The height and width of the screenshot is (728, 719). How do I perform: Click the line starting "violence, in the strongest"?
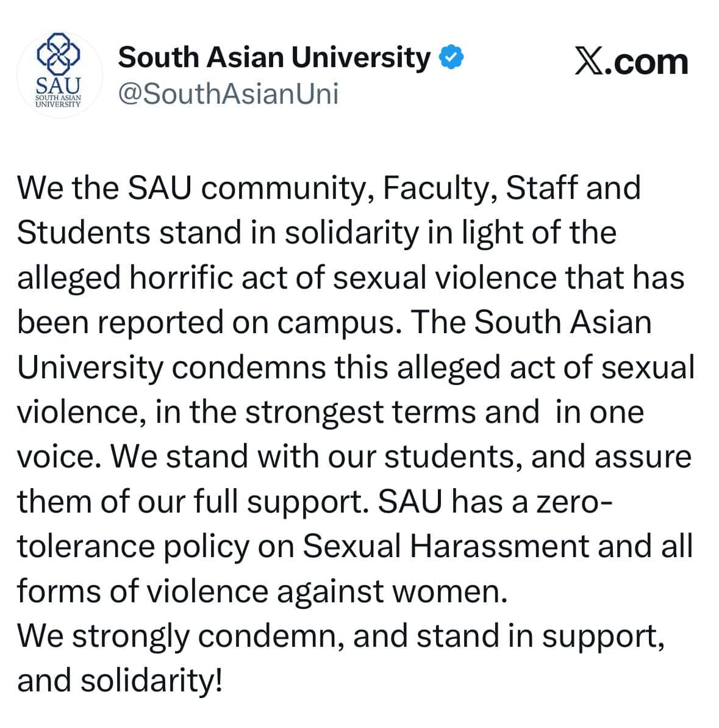(330, 412)
